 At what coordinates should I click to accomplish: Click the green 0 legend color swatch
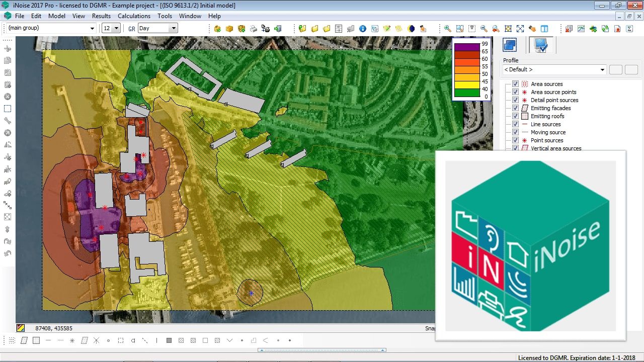pyautogui.click(x=467, y=93)
